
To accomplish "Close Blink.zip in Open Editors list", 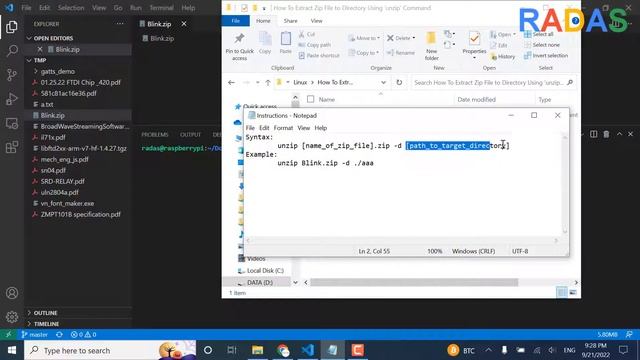I will [x=40, y=49].
